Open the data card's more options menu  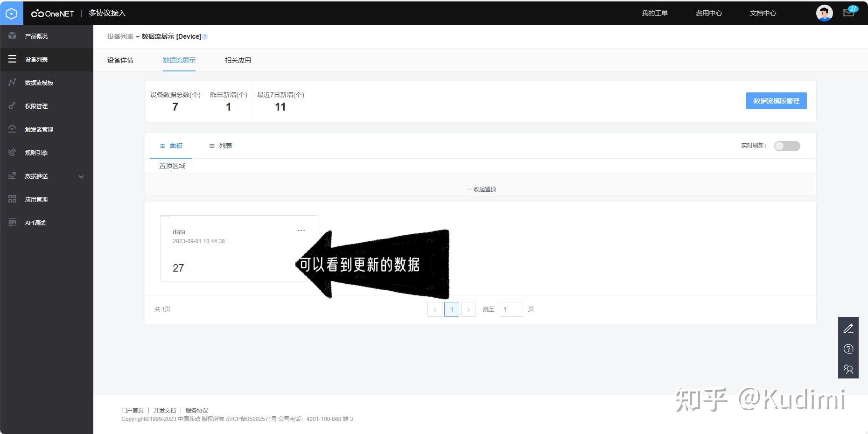[301, 230]
